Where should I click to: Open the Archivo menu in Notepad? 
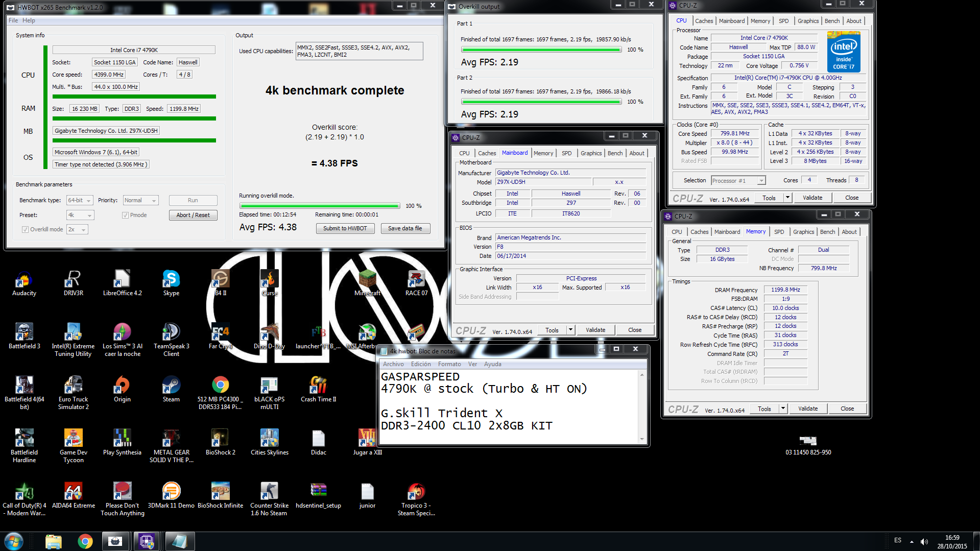[393, 364]
